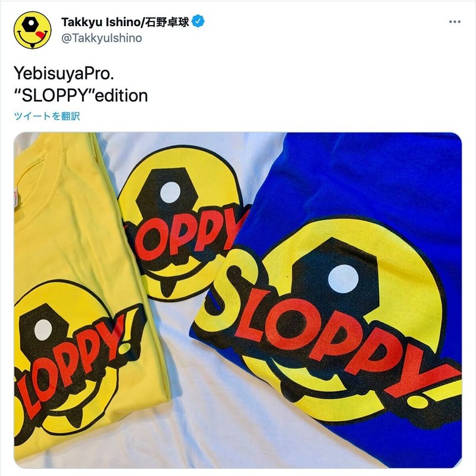This screenshot has height=476, width=476.
Task: Visit the @TakkyuIshino handle link
Action: click(x=102, y=38)
